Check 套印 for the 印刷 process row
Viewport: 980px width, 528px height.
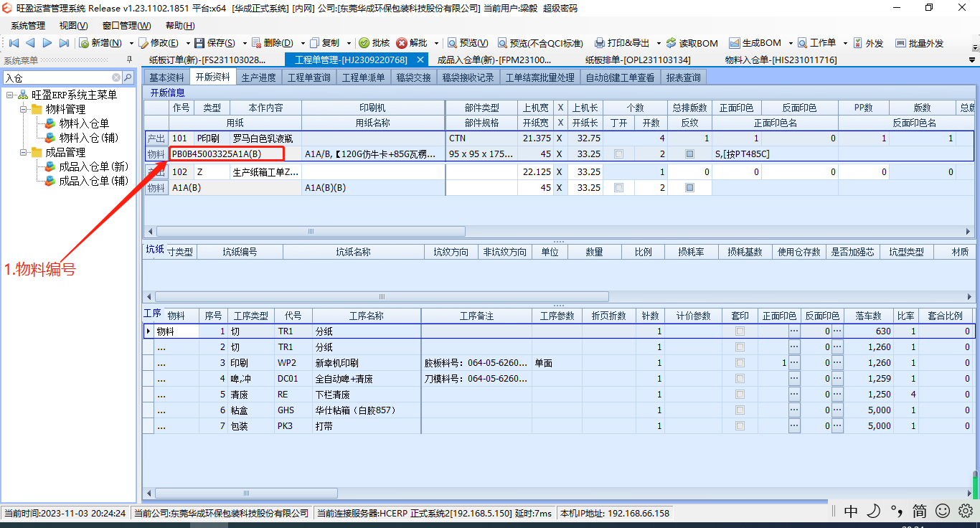click(x=740, y=363)
